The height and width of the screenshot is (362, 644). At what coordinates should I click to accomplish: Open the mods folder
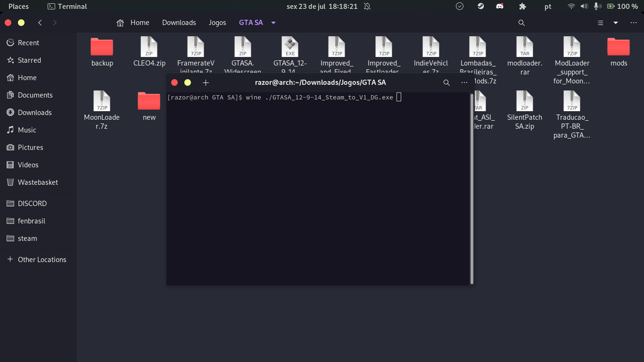point(619,52)
